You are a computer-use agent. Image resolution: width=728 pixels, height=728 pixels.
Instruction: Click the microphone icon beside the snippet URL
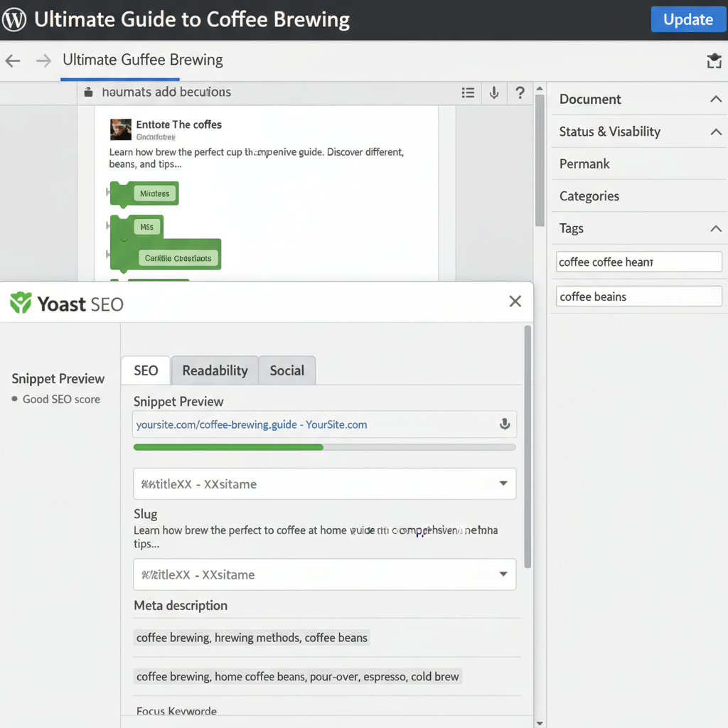click(x=505, y=424)
